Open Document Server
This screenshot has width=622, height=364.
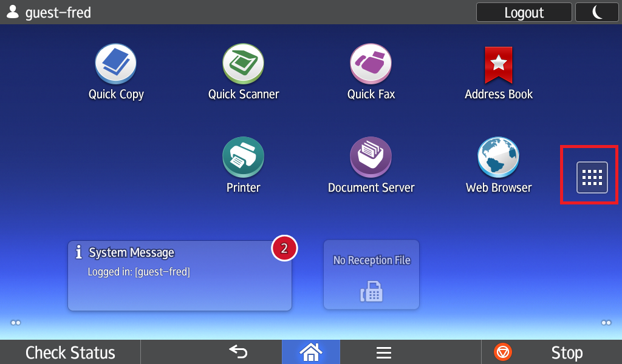click(x=371, y=158)
